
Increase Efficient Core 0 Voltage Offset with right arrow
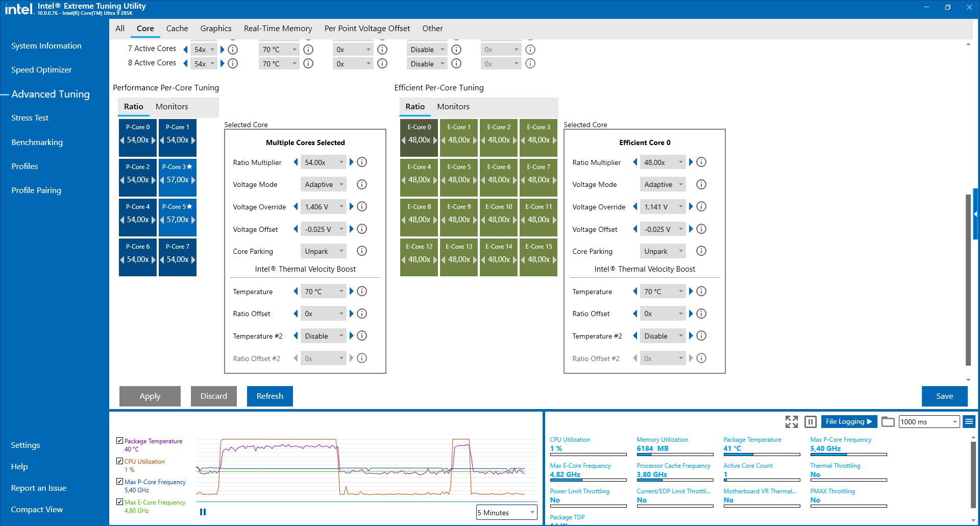(691, 229)
